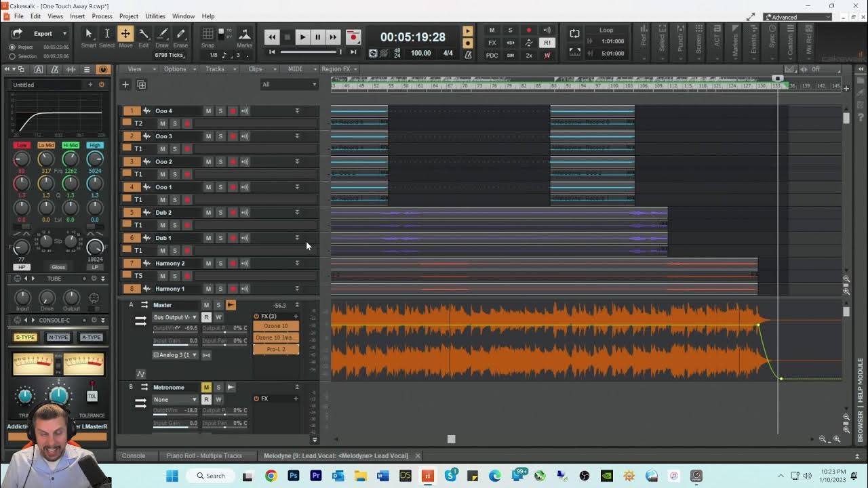Image resolution: width=868 pixels, height=488 pixels.
Task: Open Google Chrome from taskbar
Action: coord(271,476)
